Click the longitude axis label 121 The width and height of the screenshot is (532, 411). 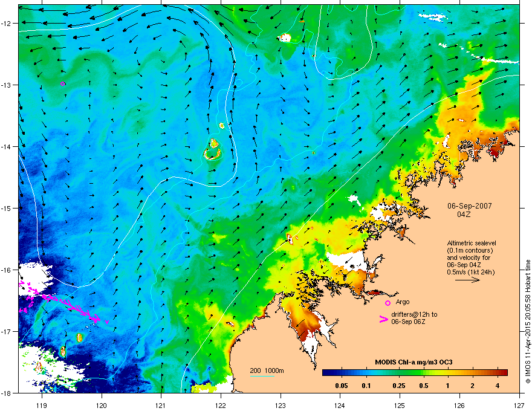pos(161,405)
